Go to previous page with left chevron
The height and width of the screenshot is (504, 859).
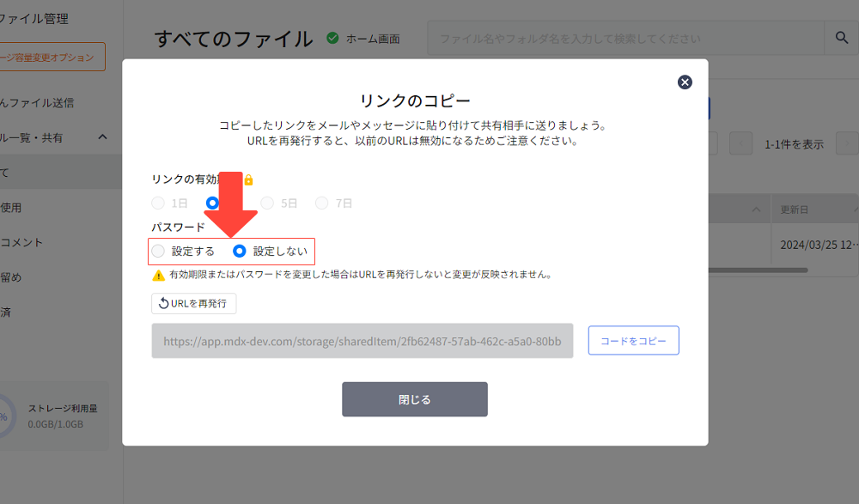point(740,144)
